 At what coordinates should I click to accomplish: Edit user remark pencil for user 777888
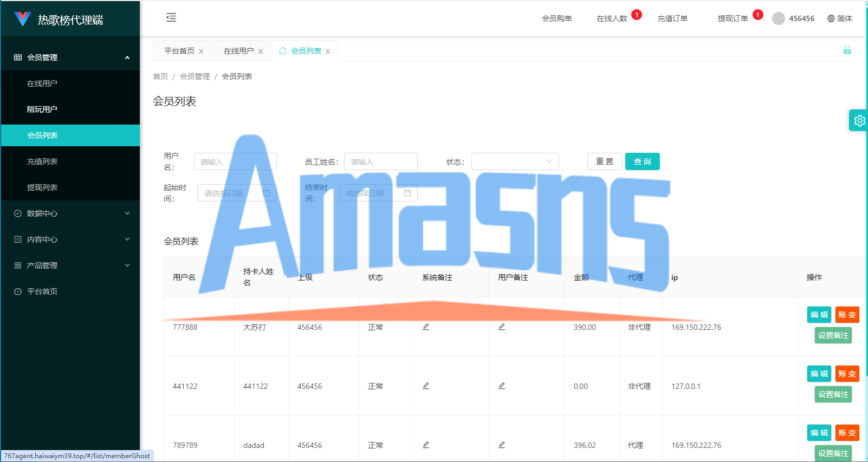coord(502,327)
